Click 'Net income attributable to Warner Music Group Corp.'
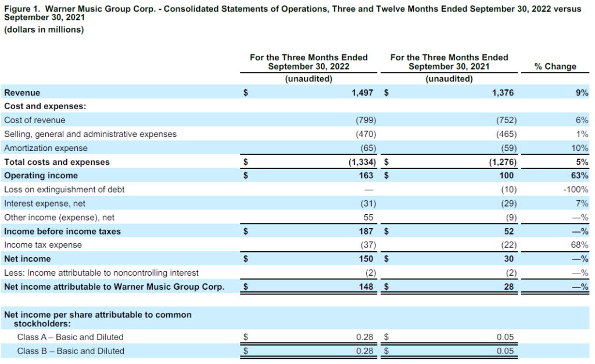Image resolution: width=595 pixels, height=364 pixels. click(114, 287)
